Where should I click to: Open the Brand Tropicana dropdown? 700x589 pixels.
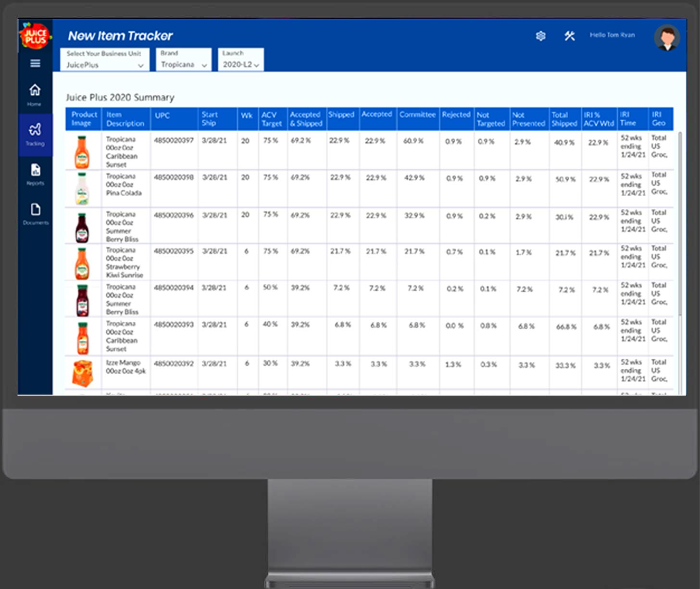(184, 59)
